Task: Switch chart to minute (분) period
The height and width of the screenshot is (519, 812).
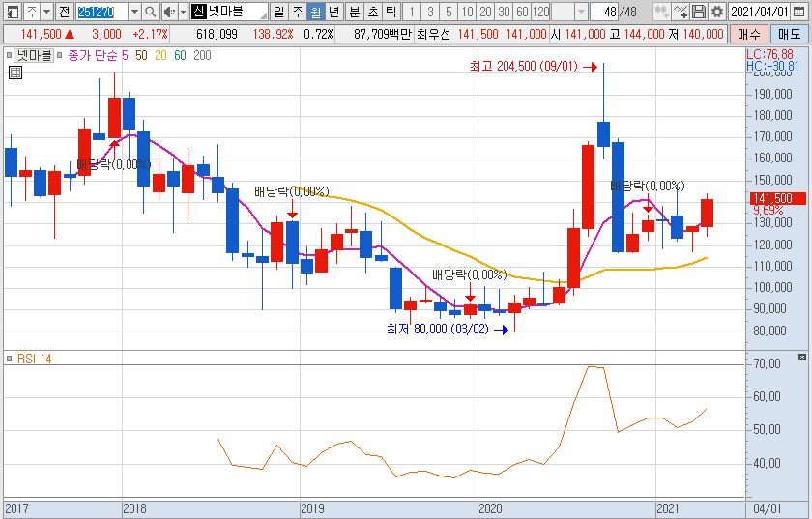Action: pos(355,12)
